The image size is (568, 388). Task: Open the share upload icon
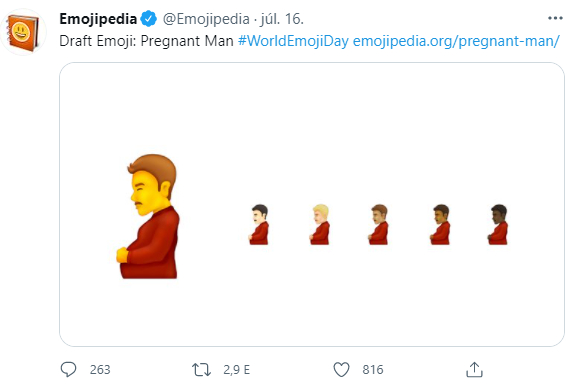click(474, 370)
